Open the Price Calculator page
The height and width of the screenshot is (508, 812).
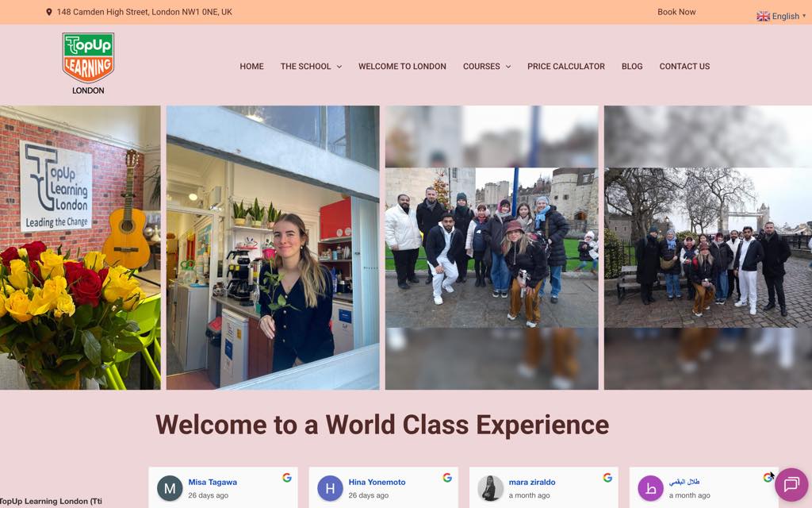(x=565, y=67)
